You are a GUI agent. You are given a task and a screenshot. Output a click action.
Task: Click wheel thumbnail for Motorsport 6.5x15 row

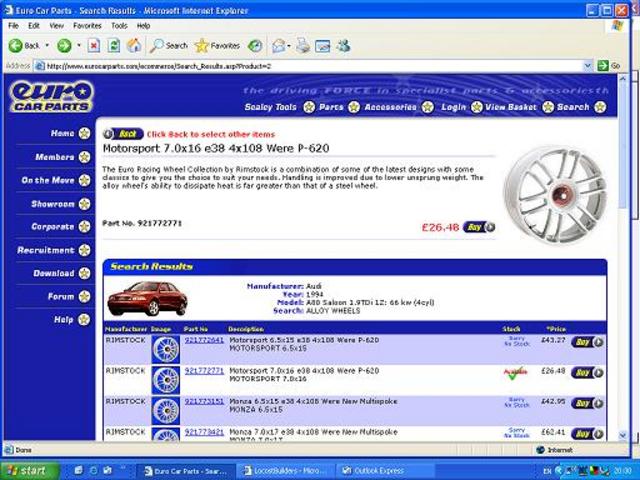[x=166, y=349]
